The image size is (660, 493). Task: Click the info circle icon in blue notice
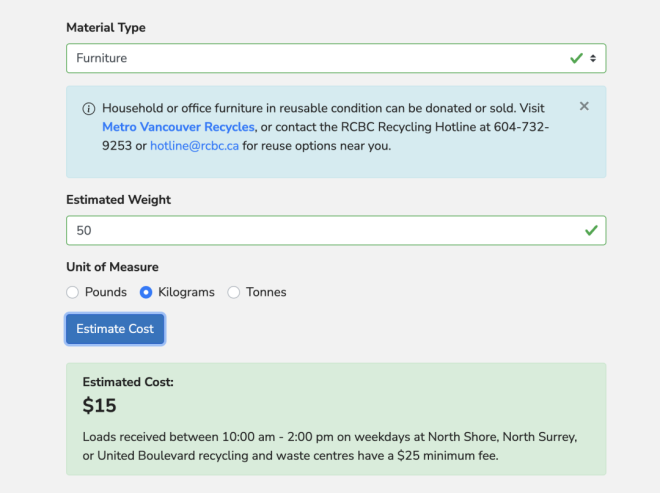pyautogui.click(x=89, y=108)
